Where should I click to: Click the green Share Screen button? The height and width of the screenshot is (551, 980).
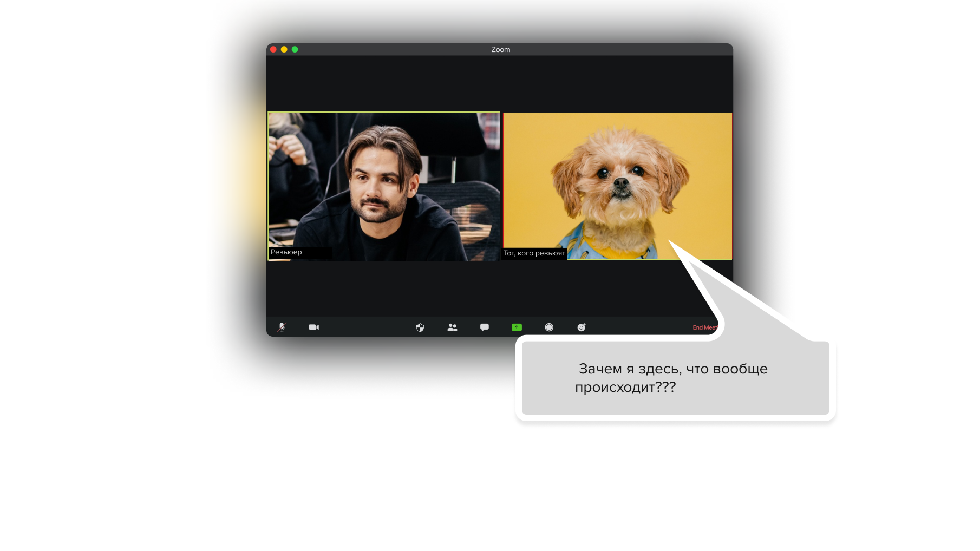click(x=517, y=327)
